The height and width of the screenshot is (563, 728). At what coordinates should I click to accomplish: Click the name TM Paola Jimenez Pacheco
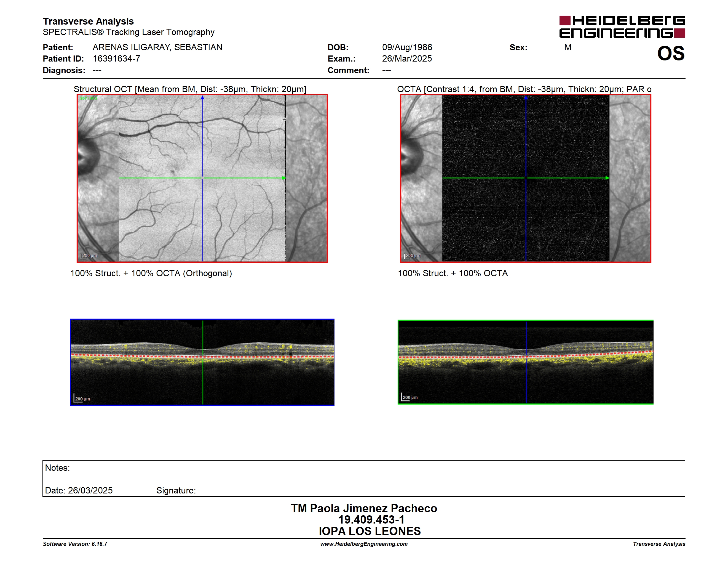click(x=364, y=508)
